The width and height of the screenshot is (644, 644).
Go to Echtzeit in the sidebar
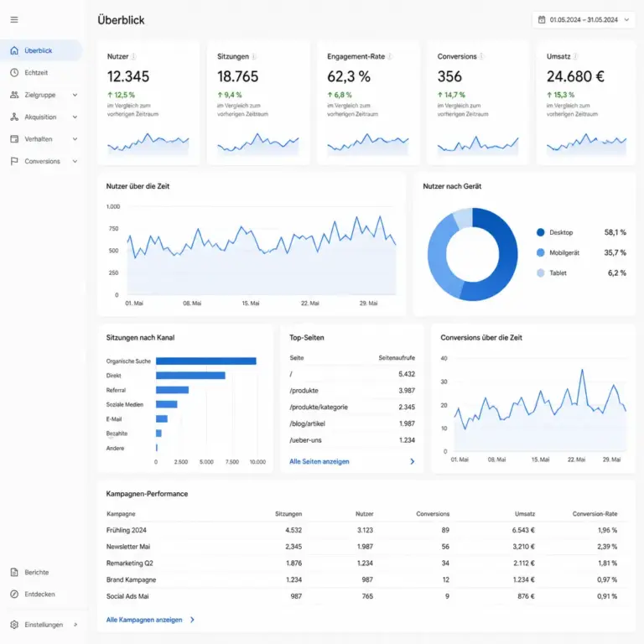pyautogui.click(x=41, y=73)
